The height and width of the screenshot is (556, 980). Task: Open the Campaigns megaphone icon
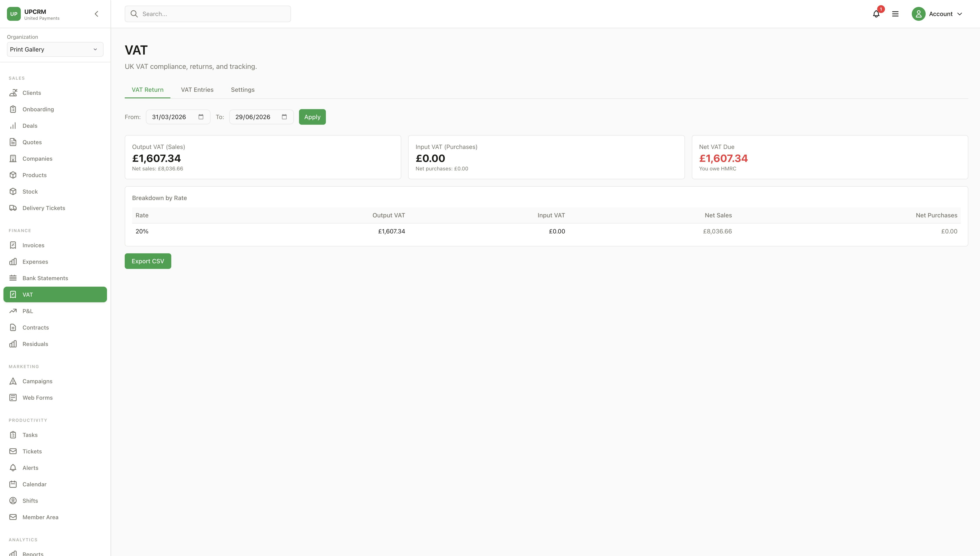[13, 381]
